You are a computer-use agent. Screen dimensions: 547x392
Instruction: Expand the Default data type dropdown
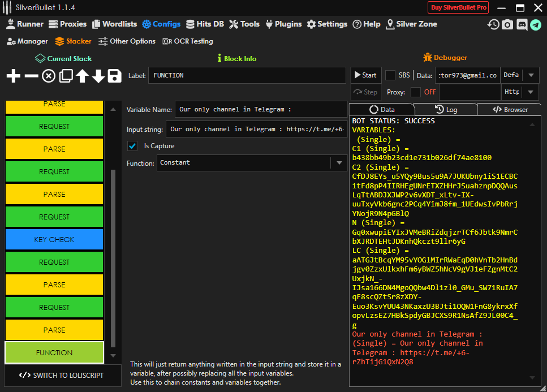point(530,75)
